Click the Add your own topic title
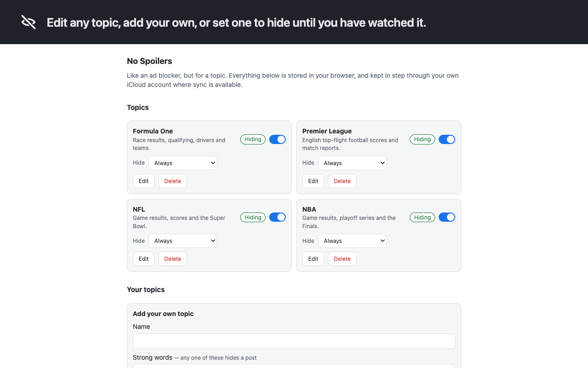588x368 pixels. [163, 314]
